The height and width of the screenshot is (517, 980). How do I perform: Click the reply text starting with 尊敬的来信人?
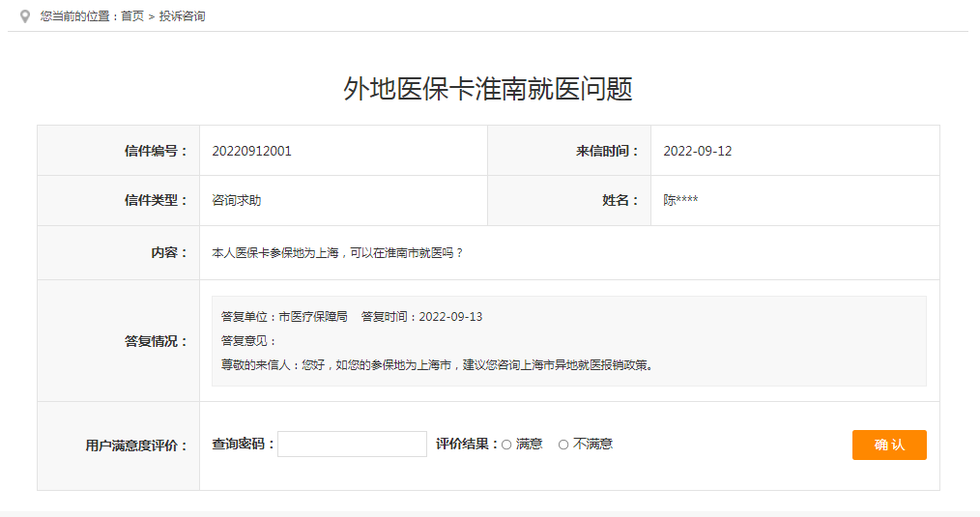pos(437,365)
